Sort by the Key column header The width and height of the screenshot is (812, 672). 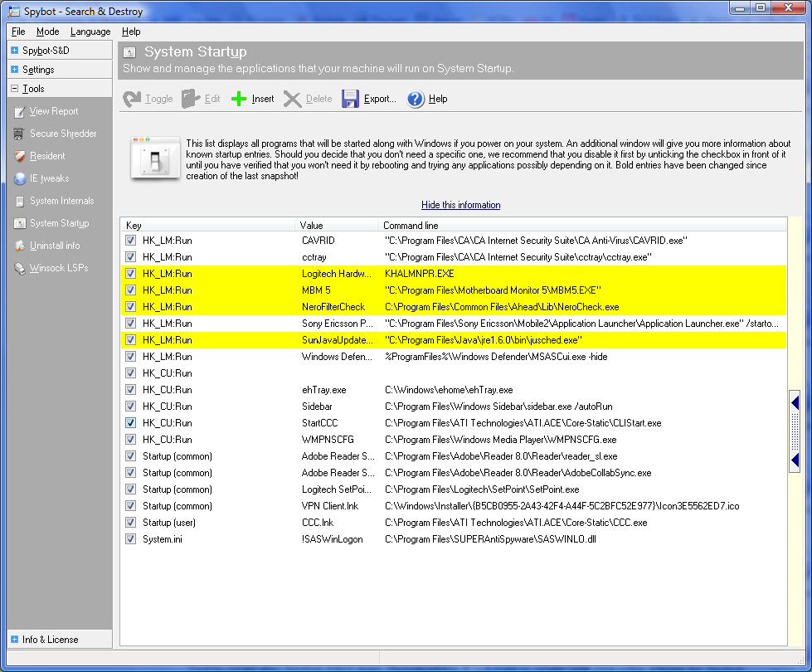(x=207, y=225)
